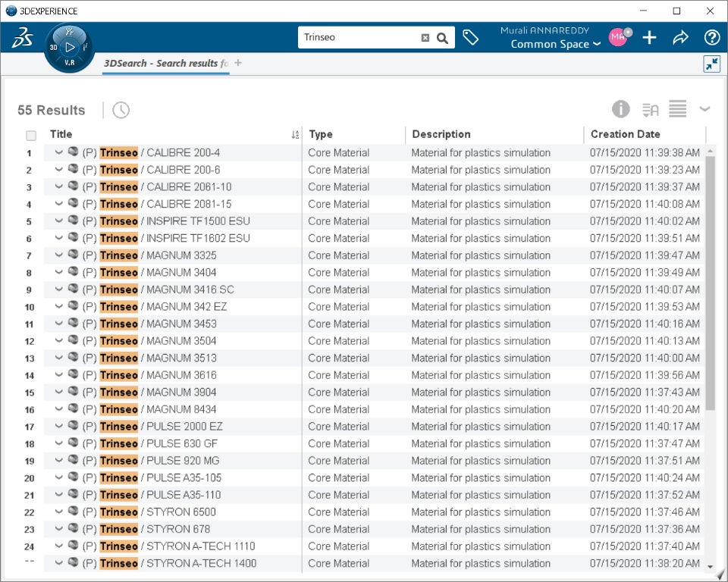This screenshot has width=728, height=582.
Task: Open the view options chevron
Action: point(704,109)
